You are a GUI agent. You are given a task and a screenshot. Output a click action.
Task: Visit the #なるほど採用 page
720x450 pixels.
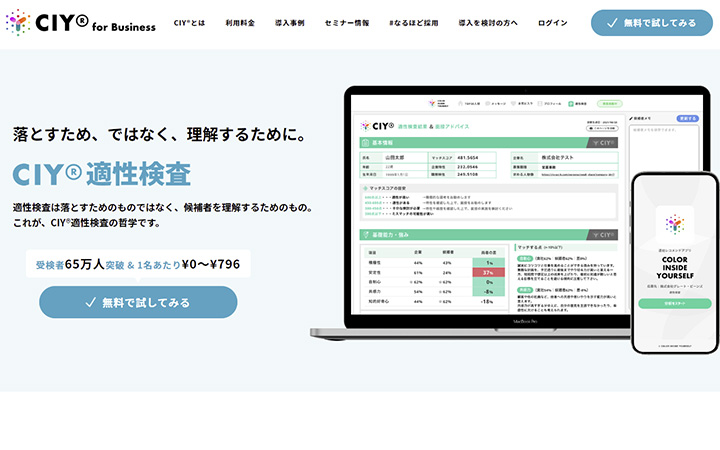[x=413, y=22]
